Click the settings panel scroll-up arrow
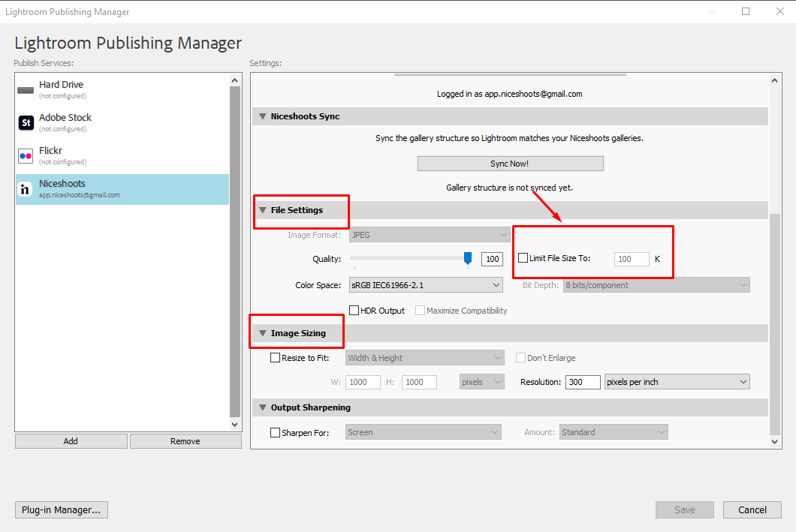796x532 pixels. tap(775, 80)
